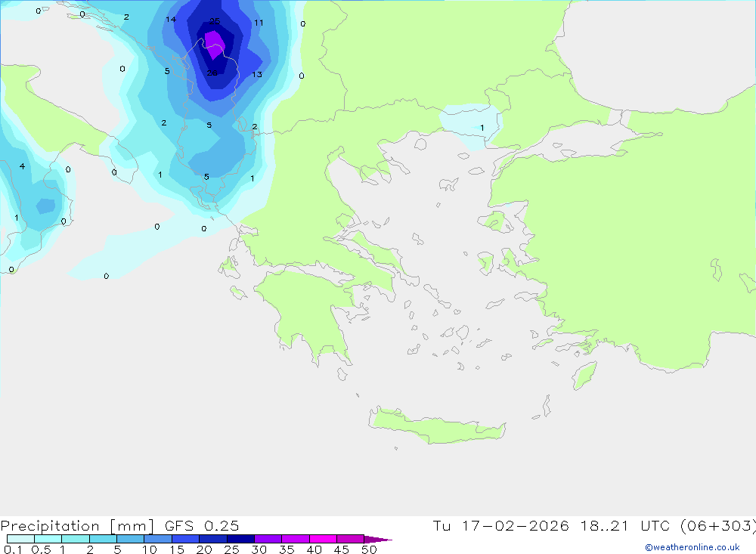The width and height of the screenshot is (756, 554).
Task: Click the '20' legend scale label
Action: 204,549
